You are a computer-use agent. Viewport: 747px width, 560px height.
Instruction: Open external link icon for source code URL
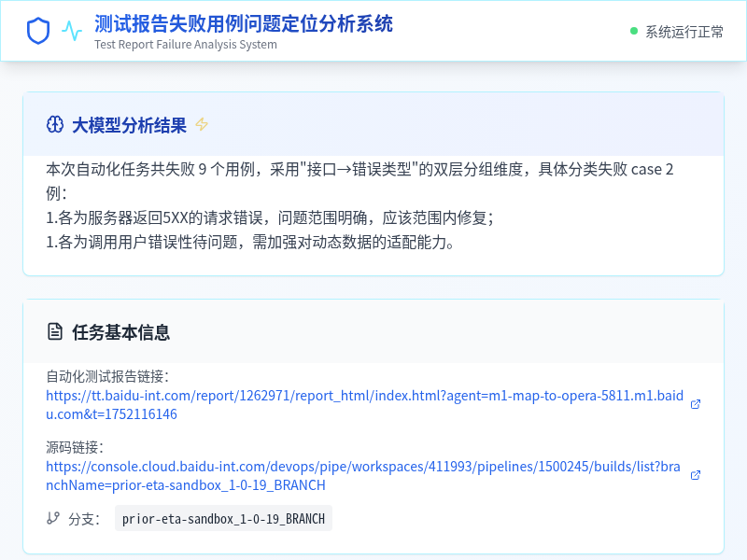[696, 475]
